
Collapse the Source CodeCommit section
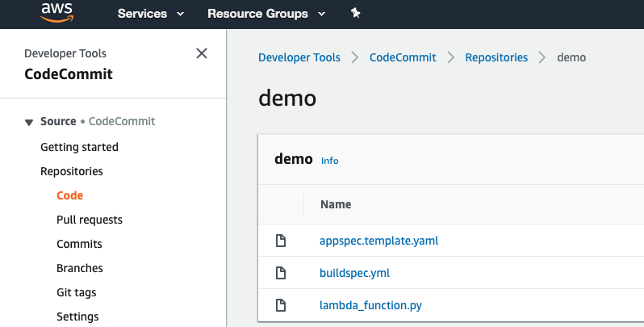click(29, 122)
